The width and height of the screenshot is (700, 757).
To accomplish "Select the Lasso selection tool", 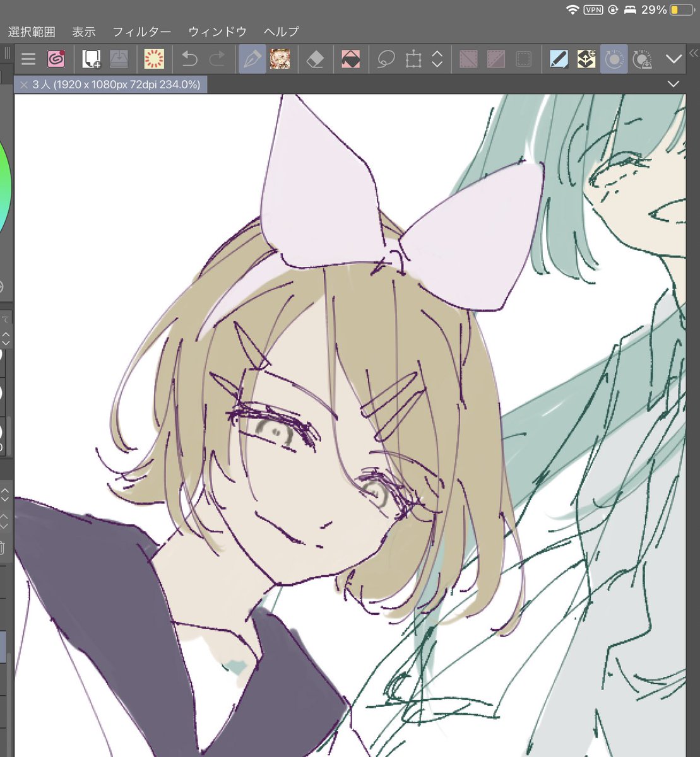I will tap(386, 59).
